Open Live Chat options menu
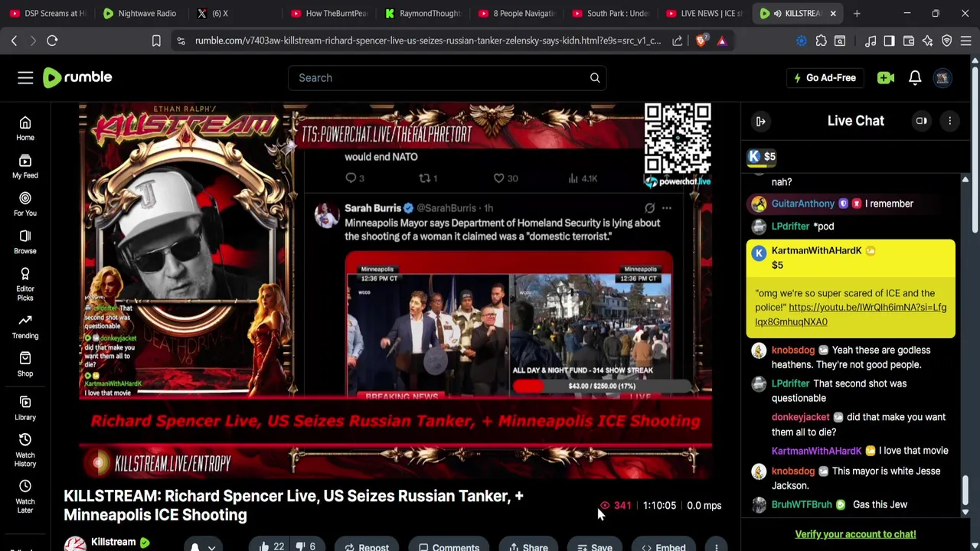Image resolution: width=980 pixels, height=551 pixels. 949,121
